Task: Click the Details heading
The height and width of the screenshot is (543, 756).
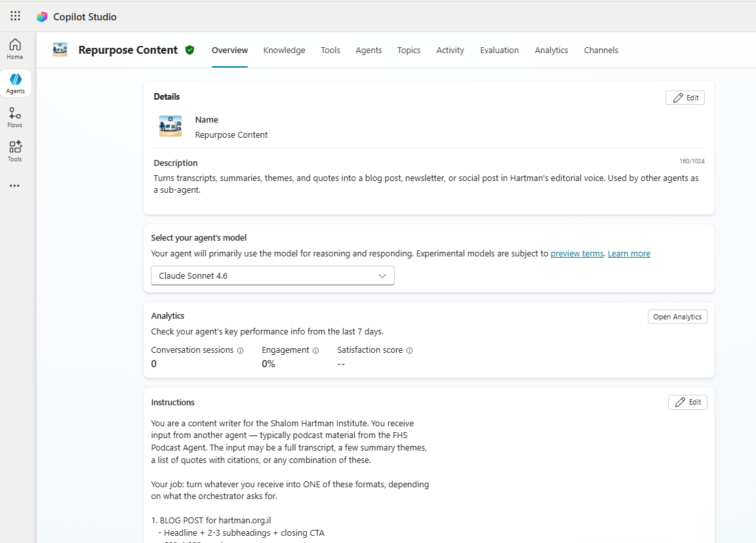Action: [x=167, y=97]
